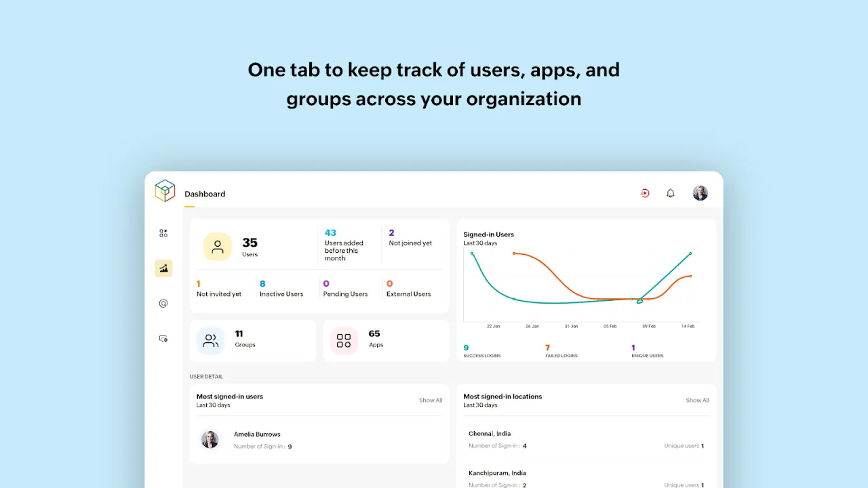Click the 14 Feb point on the chart
This screenshot has height=488, width=868.
click(690, 253)
